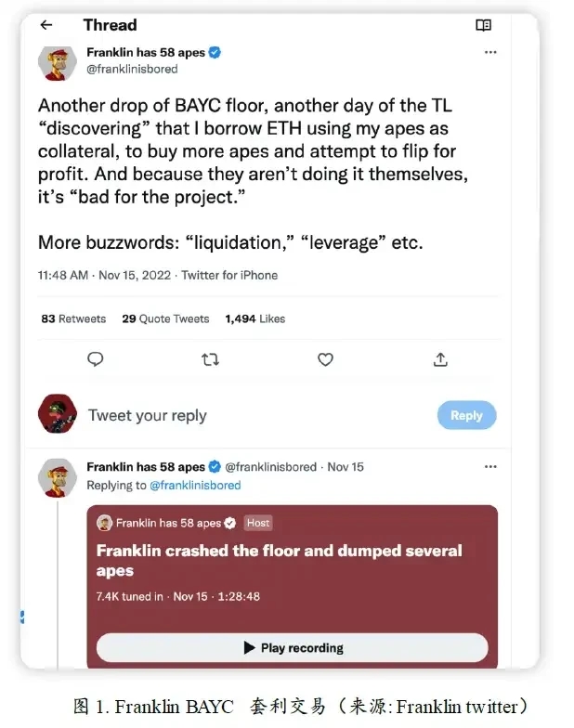View the 83 Retweets list
The image size is (574, 728).
[73, 318]
